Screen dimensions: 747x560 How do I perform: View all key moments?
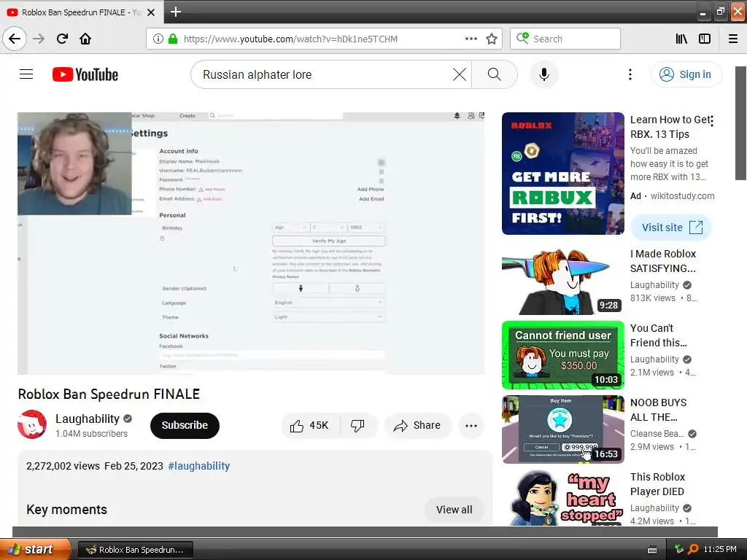(454, 510)
